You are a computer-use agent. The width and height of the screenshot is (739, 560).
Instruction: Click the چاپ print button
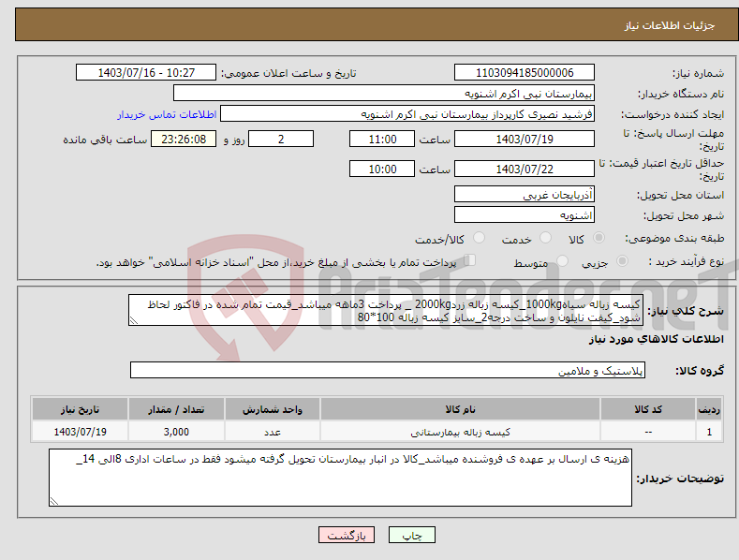pyautogui.click(x=412, y=535)
